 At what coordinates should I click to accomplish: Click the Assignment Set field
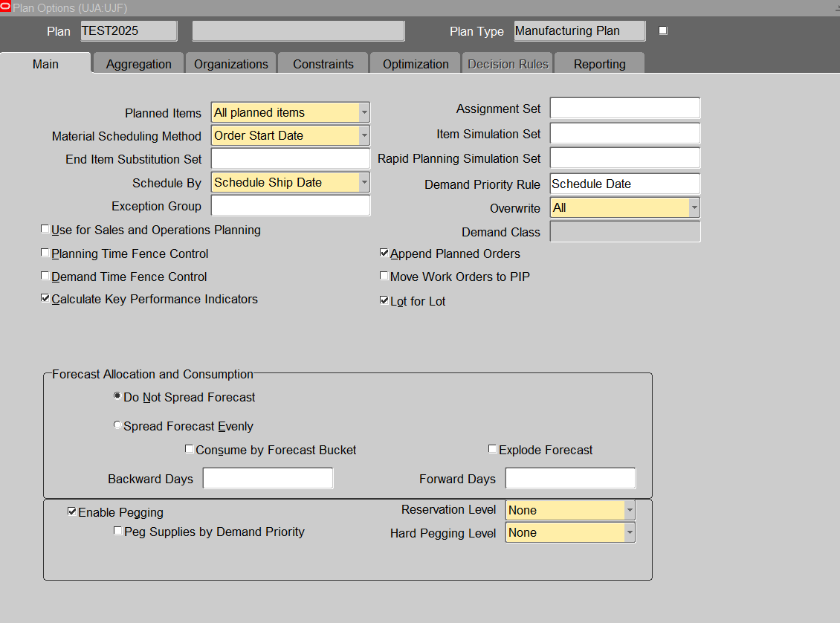625,108
